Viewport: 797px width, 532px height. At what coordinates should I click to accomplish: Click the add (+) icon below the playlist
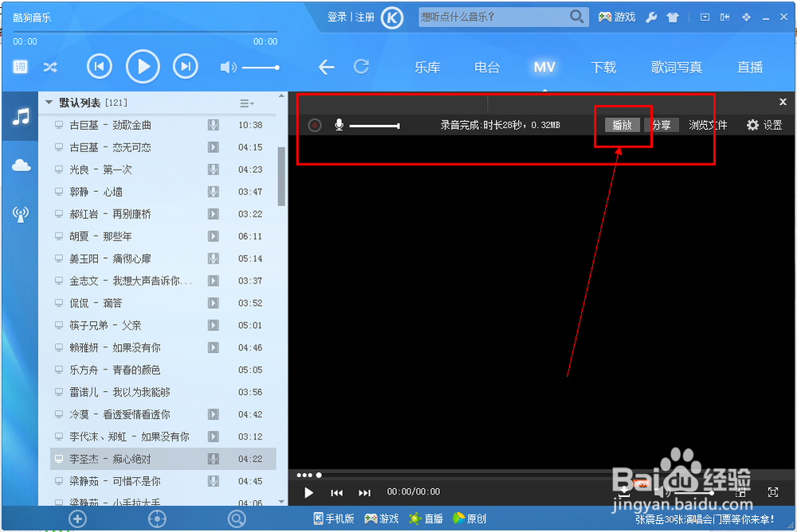[x=78, y=518]
